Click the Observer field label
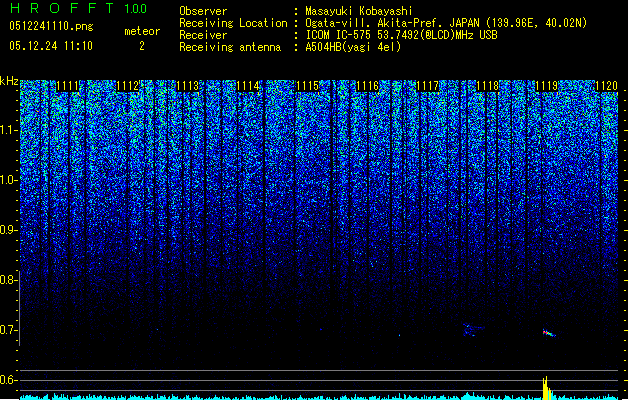The width and height of the screenshot is (629, 400). (x=203, y=11)
